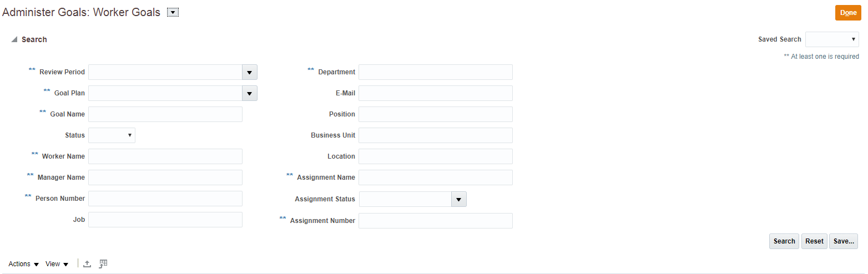Click the orange Done button
The height and width of the screenshot is (274, 868).
click(847, 13)
